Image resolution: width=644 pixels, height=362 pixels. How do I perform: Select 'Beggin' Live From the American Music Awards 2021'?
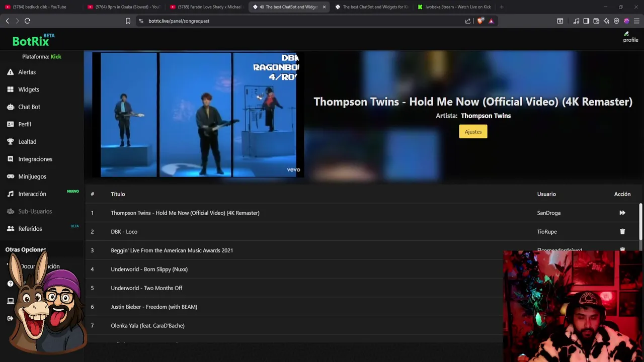tap(172, 250)
